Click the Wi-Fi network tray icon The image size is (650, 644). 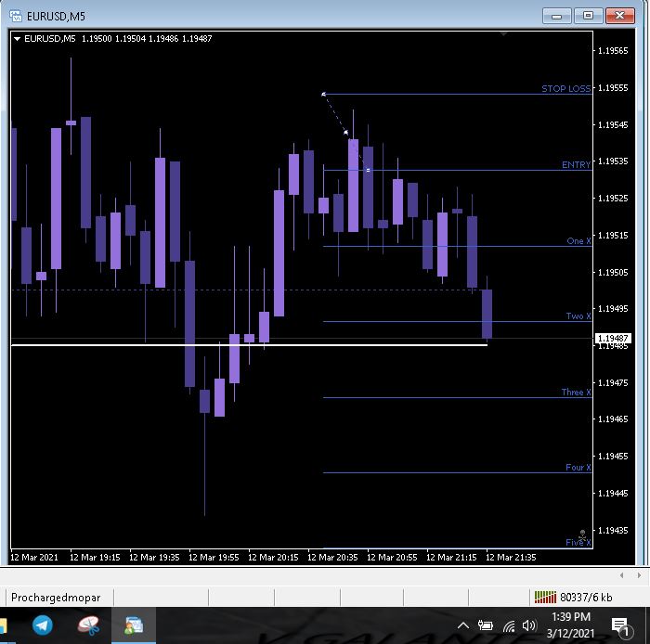tap(509, 625)
